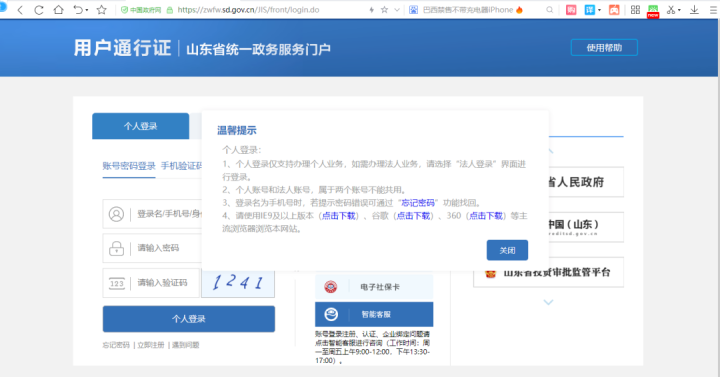The image size is (720, 377).
Task: Open the apps grid extension icon
Action: 635,10
